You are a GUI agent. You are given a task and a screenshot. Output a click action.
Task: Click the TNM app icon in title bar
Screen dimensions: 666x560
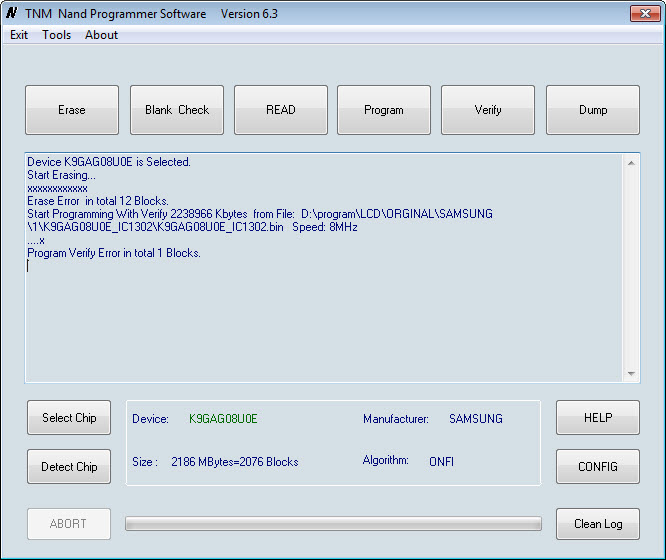11,13
